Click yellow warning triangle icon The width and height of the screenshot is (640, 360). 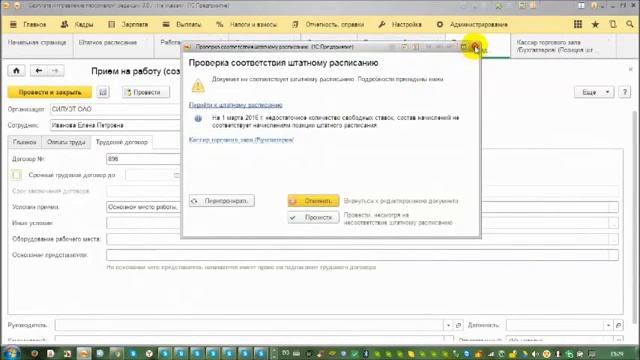(198, 85)
